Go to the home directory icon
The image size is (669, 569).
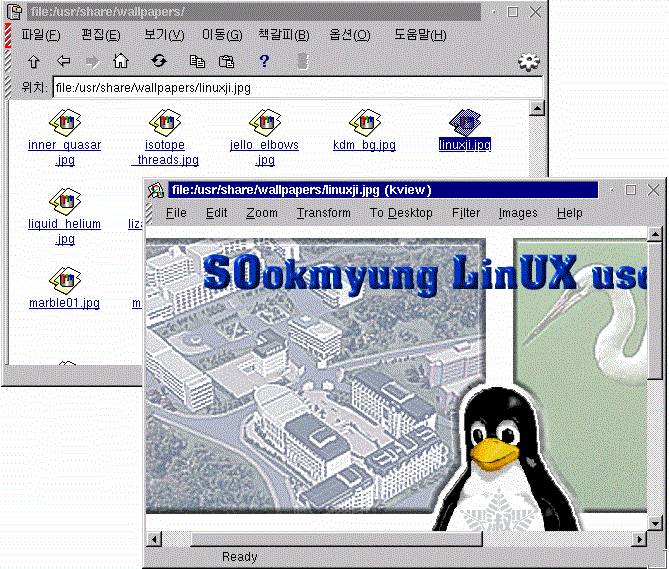121,61
